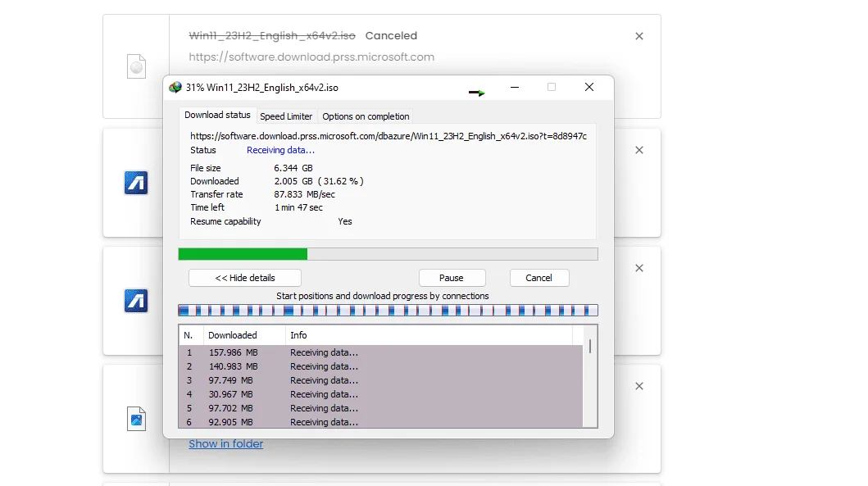The width and height of the screenshot is (868, 486).
Task: Switch to the Speed Limiter tab
Action: (286, 116)
